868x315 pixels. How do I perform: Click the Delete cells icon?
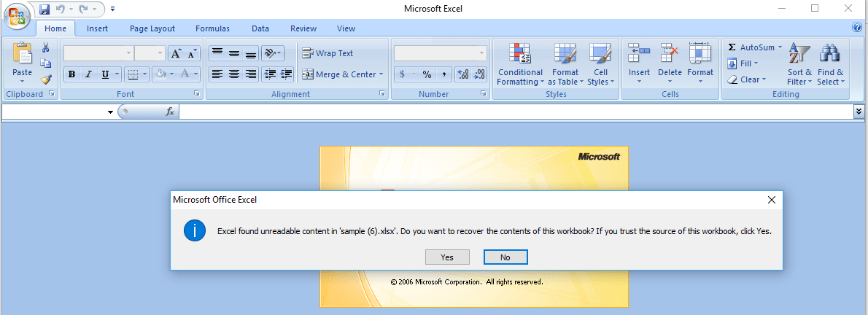670,54
